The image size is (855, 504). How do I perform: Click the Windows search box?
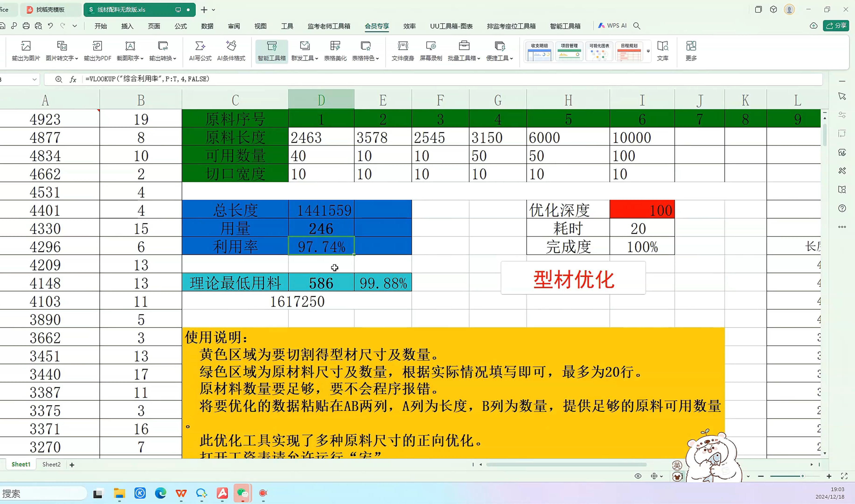coord(43,493)
